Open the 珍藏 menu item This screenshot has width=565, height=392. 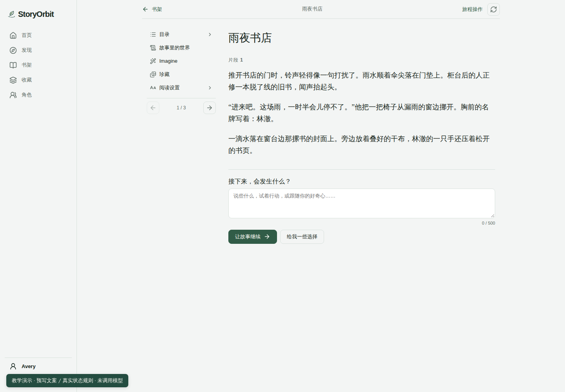pyautogui.click(x=181, y=74)
